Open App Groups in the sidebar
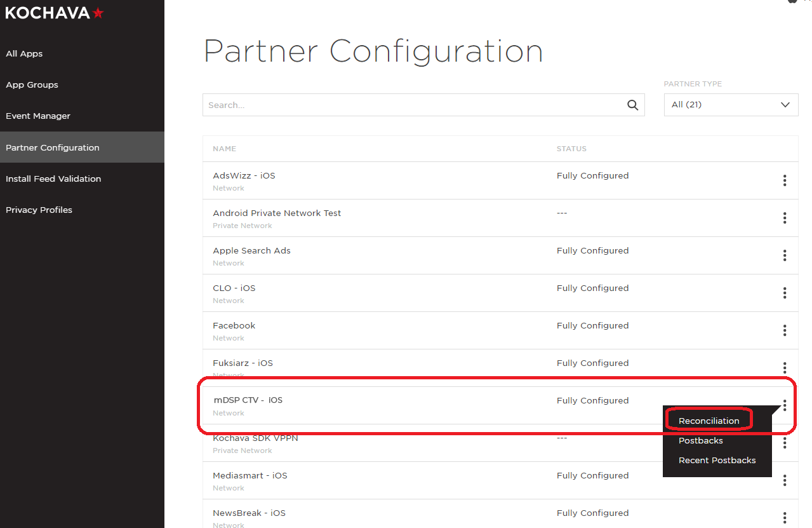The height and width of the screenshot is (528, 812). (x=32, y=85)
